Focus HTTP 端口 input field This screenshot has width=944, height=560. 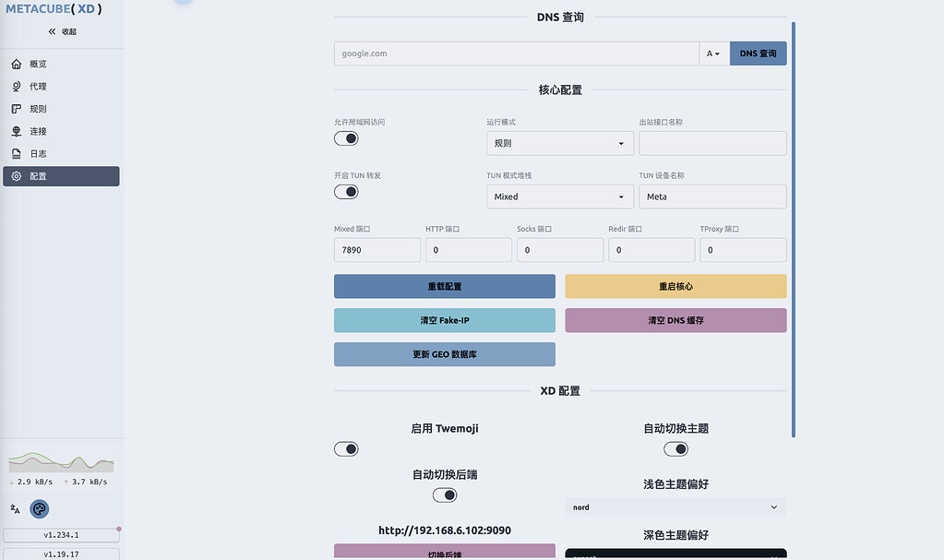[469, 250]
